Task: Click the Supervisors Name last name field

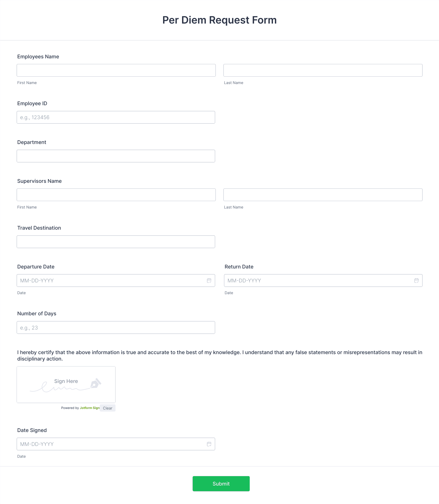Action: (x=323, y=195)
